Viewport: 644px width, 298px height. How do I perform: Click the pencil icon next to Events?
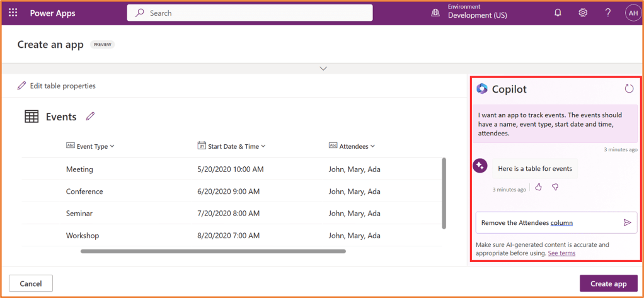90,116
